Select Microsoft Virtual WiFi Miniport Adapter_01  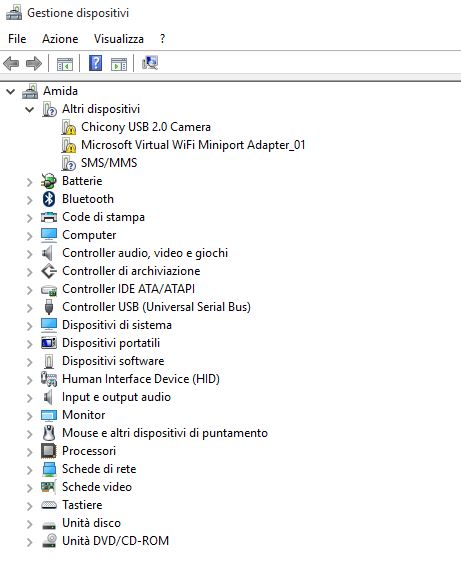tap(193, 145)
